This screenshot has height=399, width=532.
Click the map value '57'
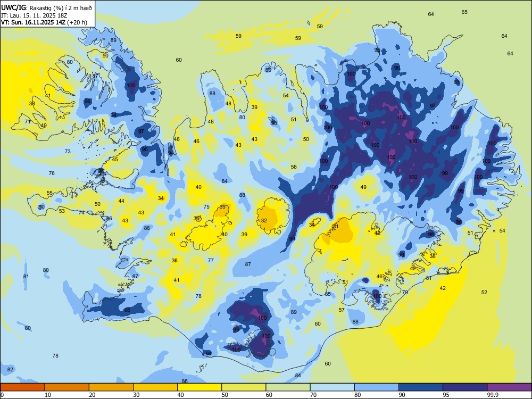click(x=342, y=310)
